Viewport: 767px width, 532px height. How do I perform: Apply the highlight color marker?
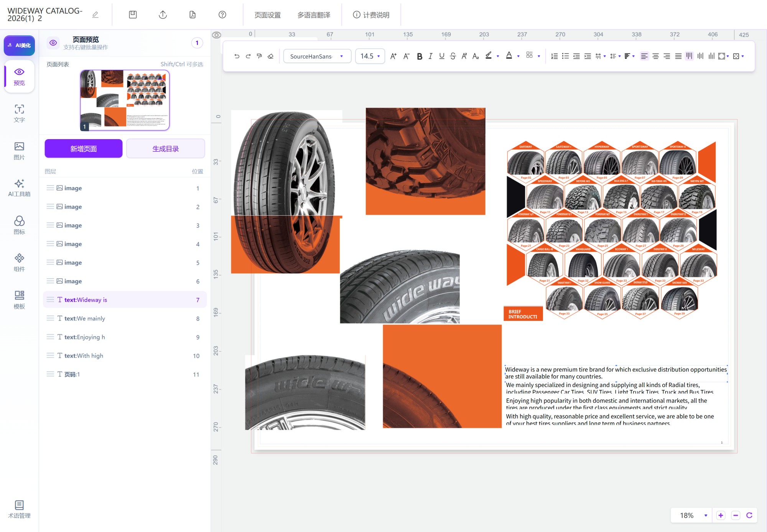[x=489, y=56]
